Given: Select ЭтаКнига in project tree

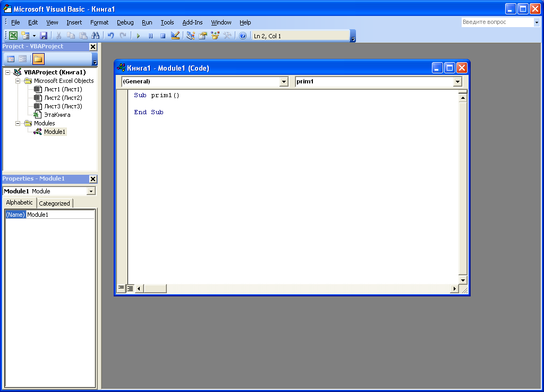Looking at the screenshot, I should point(57,115).
